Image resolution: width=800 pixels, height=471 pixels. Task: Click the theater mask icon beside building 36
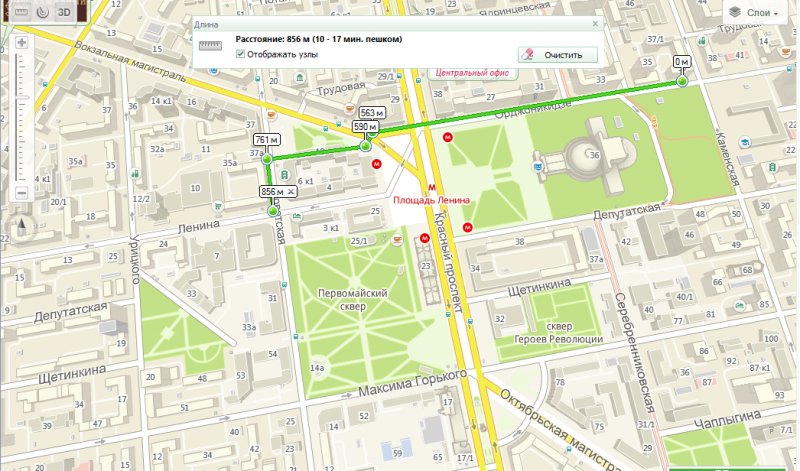coord(537,166)
